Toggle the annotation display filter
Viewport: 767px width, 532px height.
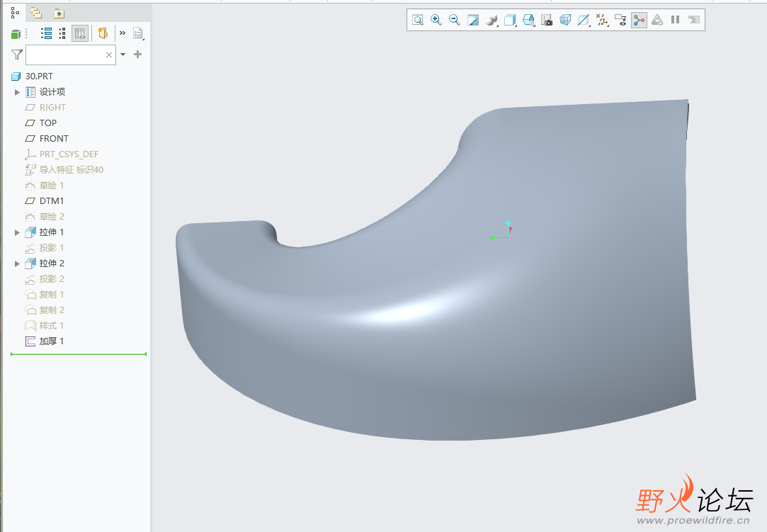[x=620, y=21]
